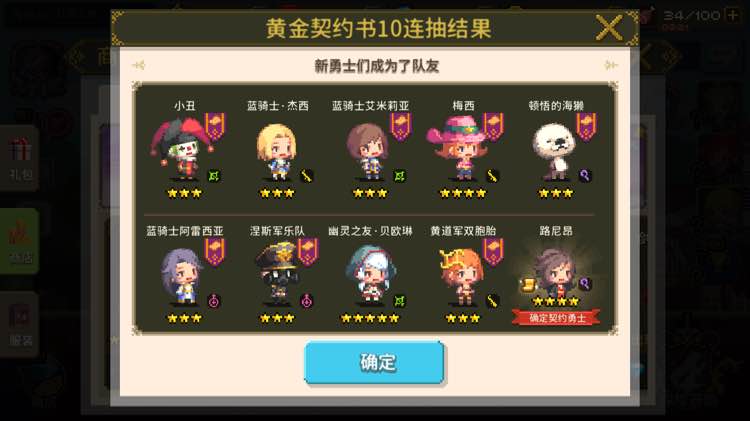Select the 蓝骑士阿雷西亚 hero portrait
This screenshot has height=421, width=750.
point(183,276)
